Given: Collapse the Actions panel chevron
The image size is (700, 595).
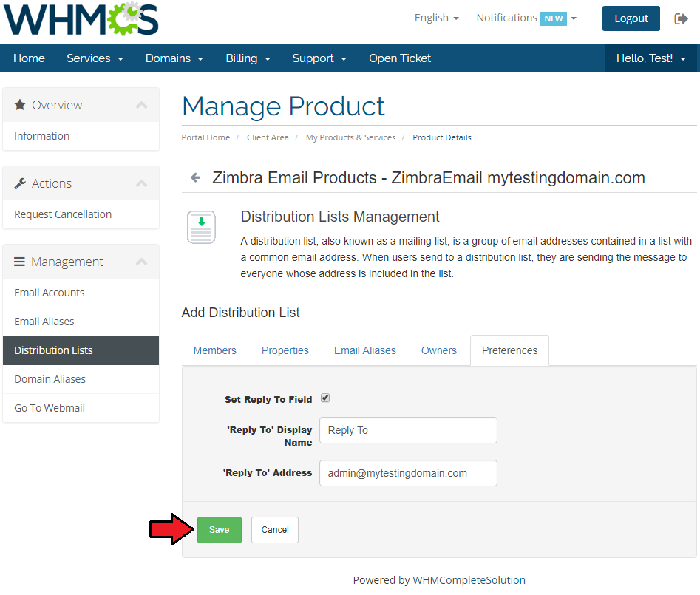Looking at the screenshot, I should click(141, 183).
